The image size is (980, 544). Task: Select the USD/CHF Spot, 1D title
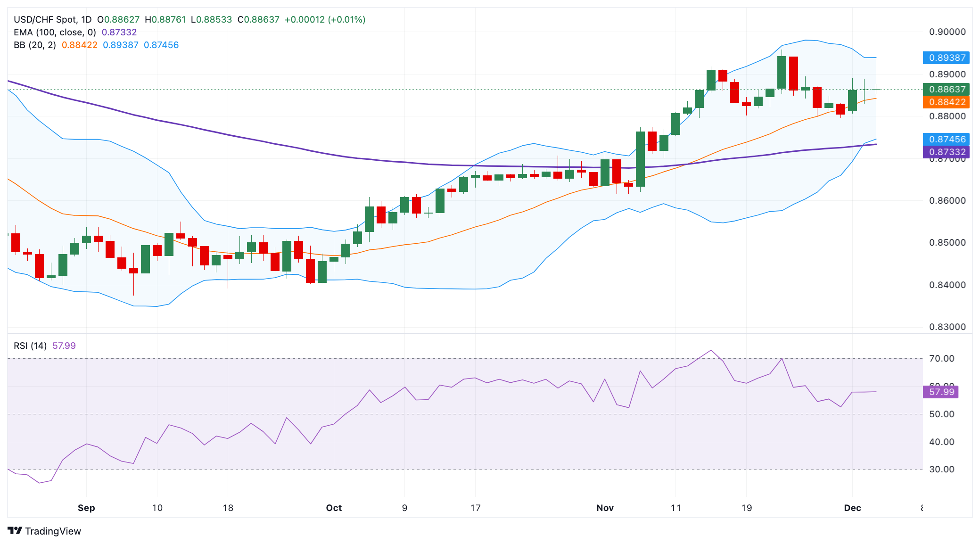[x=52, y=19]
